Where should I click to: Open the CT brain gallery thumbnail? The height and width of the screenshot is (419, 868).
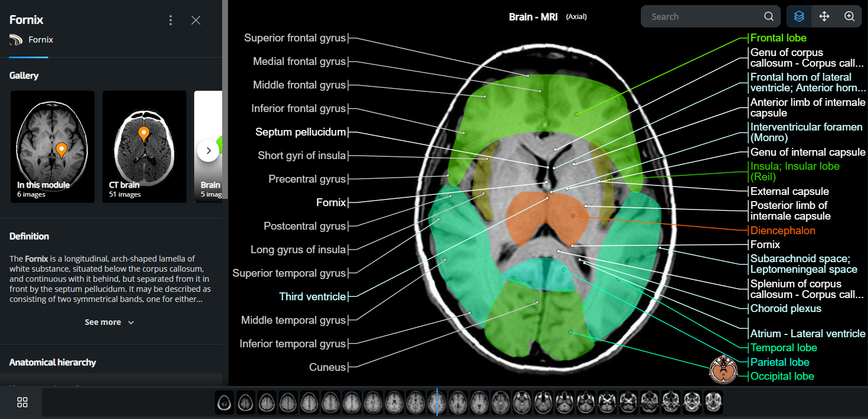(144, 146)
